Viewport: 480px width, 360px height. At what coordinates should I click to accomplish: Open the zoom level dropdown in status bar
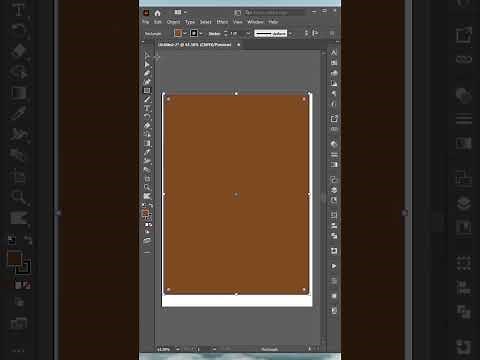pos(178,349)
